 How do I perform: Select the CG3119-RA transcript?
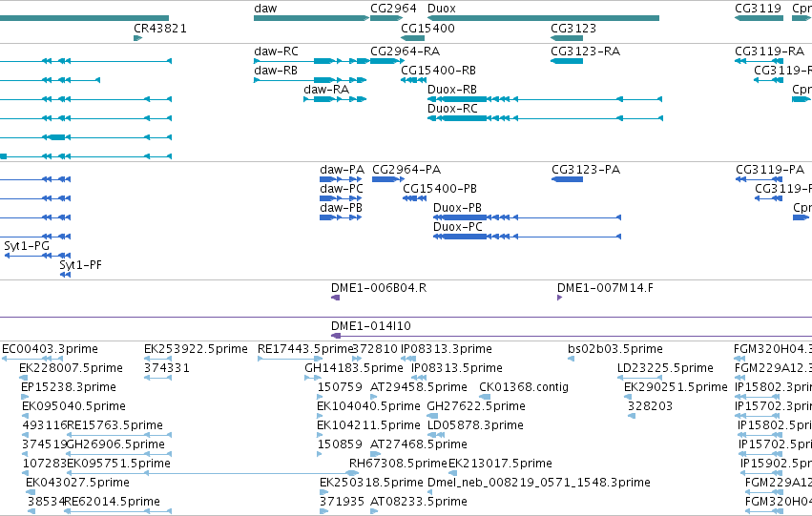point(759,61)
